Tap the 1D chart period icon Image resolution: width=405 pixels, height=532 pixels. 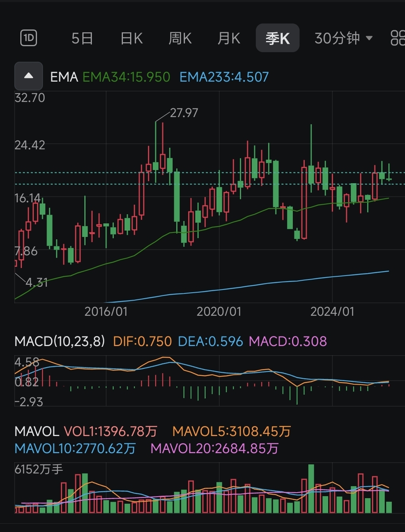(x=29, y=38)
